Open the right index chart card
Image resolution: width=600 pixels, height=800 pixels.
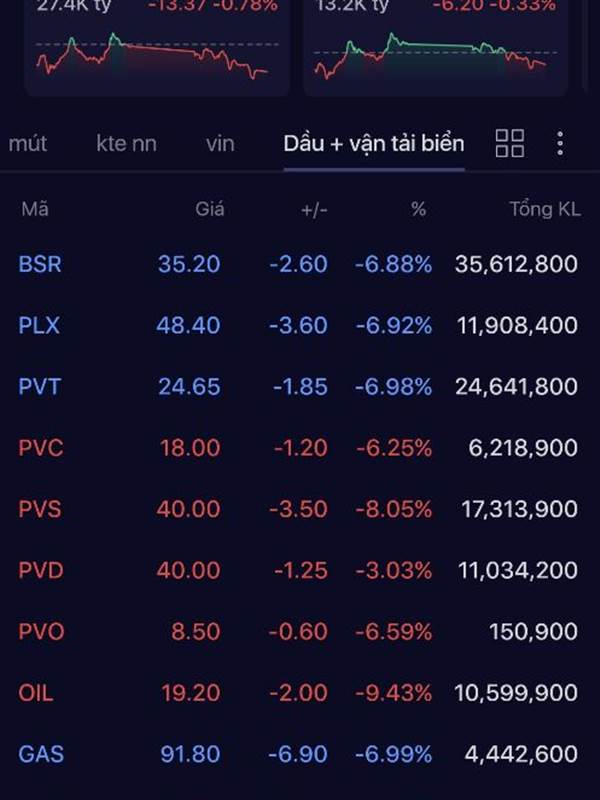pos(435,48)
